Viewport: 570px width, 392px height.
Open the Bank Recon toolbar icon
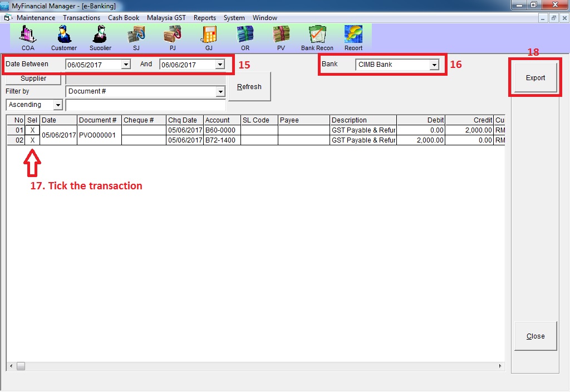[x=317, y=37]
